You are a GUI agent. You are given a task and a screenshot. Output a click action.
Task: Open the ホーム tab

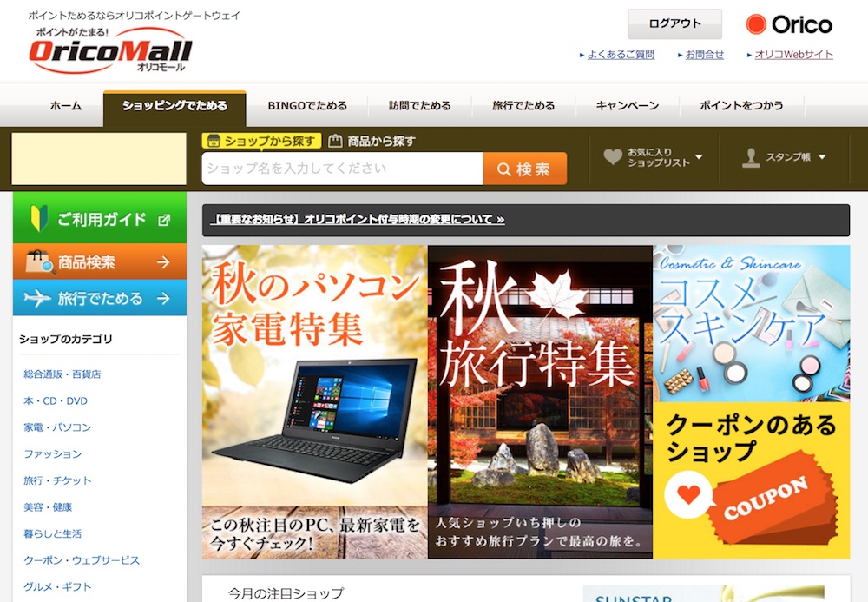[66, 105]
